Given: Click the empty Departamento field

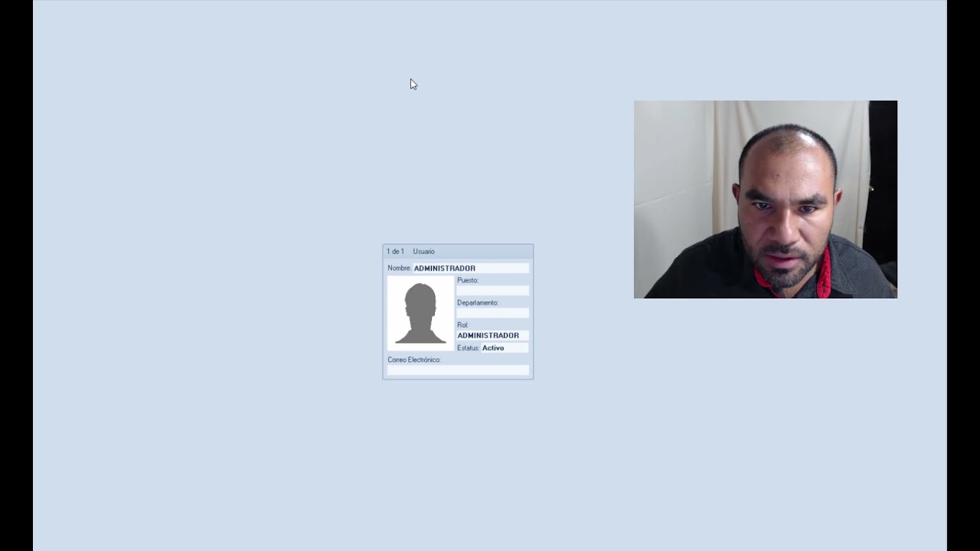Looking at the screenshot, I should pyautogui.click(x=492, y=313).
